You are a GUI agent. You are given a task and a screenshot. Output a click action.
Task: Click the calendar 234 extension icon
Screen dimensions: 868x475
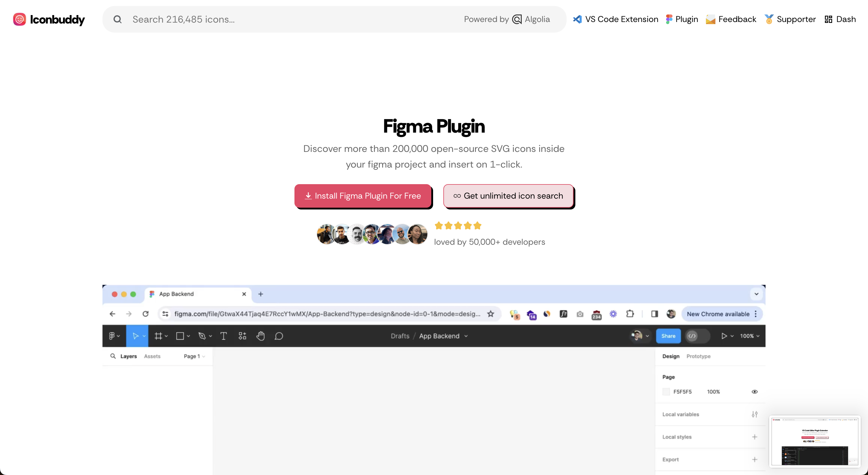[596, 314]
